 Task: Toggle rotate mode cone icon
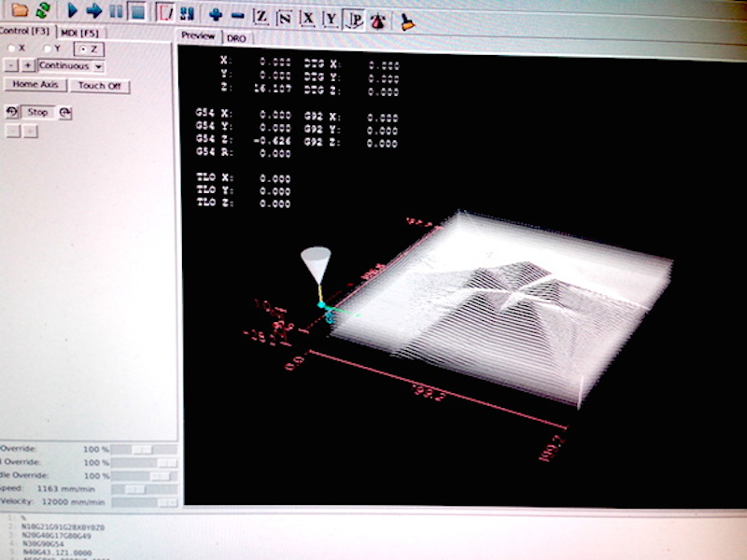378,21
